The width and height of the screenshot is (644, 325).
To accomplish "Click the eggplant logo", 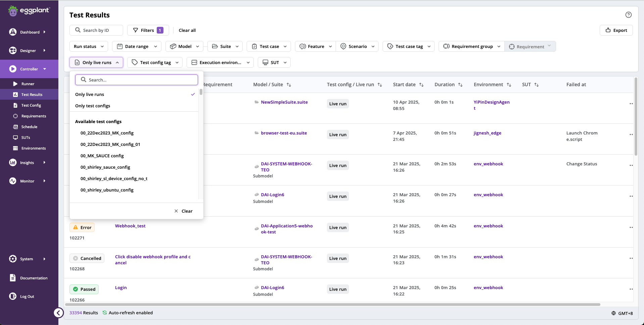I will tap(29, 11).
